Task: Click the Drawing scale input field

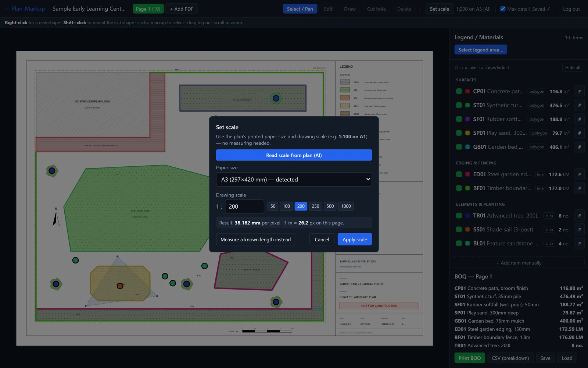Action: click(x=244, y=206)
